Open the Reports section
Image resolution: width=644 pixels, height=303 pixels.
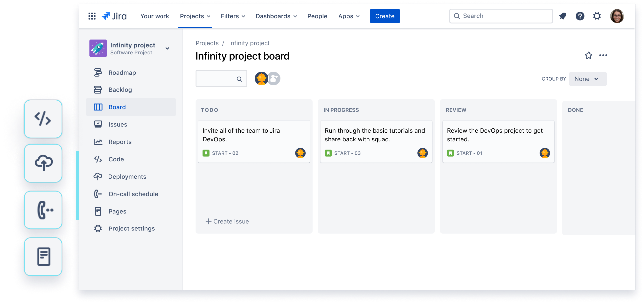pos(98,142)
